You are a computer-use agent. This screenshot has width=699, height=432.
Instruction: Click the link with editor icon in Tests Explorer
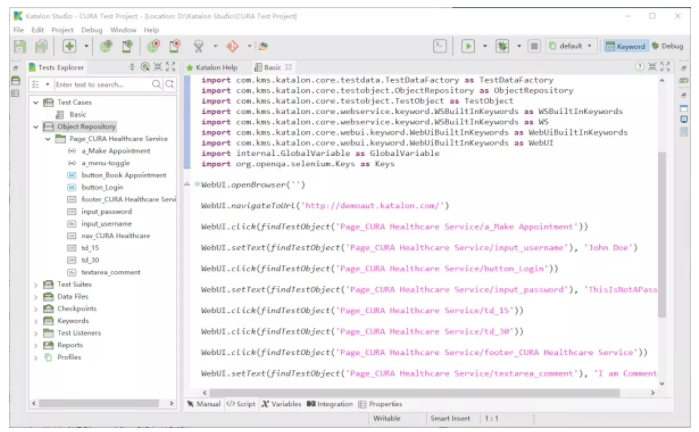coord(145,67)
